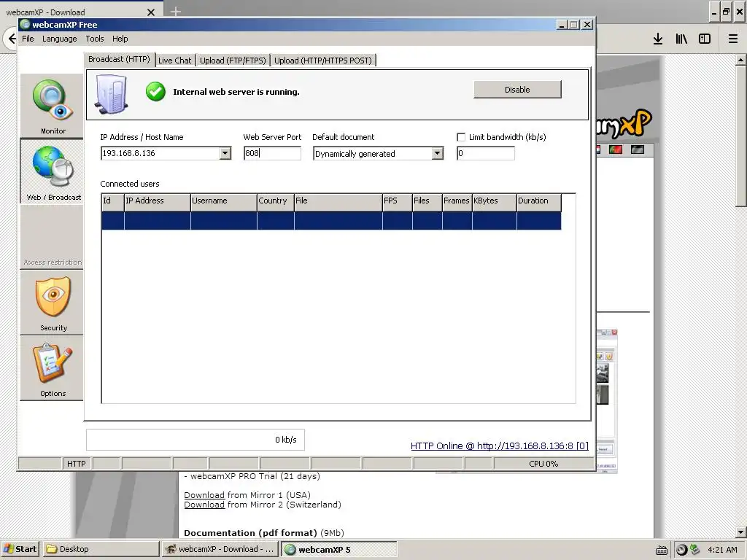The height and width of the screenshot is (560, 747).
Task: Click the Username column header
Action: pos(224,202)
